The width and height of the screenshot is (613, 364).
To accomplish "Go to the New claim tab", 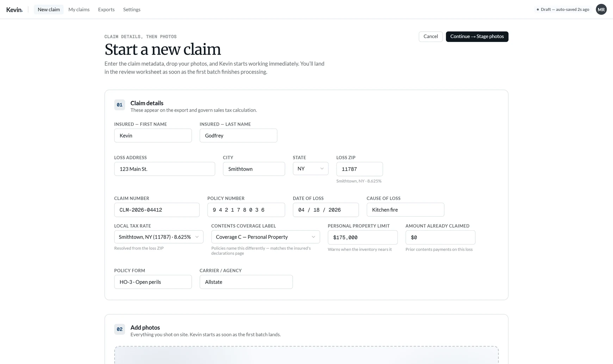I will (x=49, y=10).
